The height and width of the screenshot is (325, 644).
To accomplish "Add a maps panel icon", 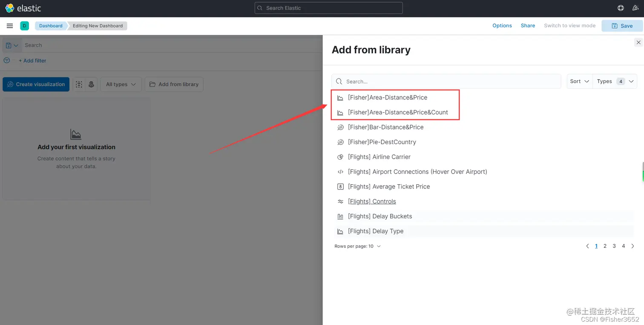I will click(91, 84).
